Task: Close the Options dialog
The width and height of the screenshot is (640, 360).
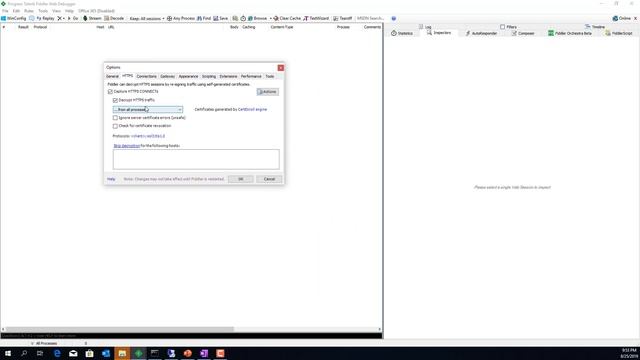Action: [x=280, y=68]
